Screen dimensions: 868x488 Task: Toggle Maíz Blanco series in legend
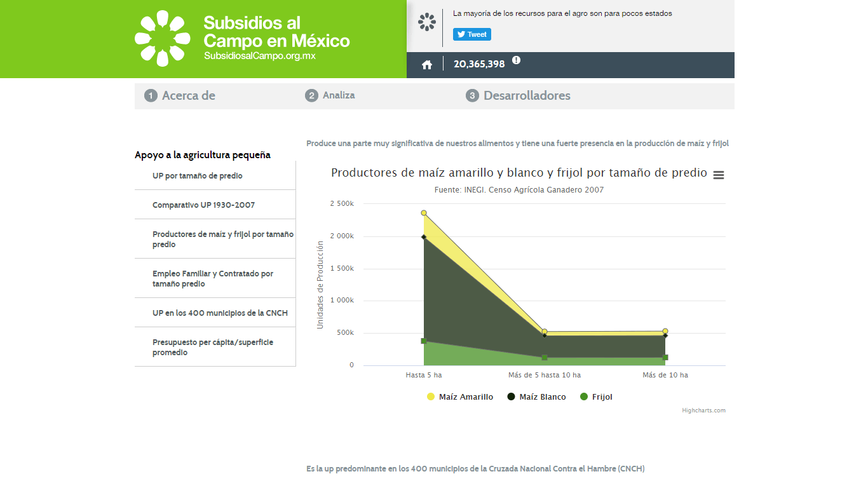point(537,397)
